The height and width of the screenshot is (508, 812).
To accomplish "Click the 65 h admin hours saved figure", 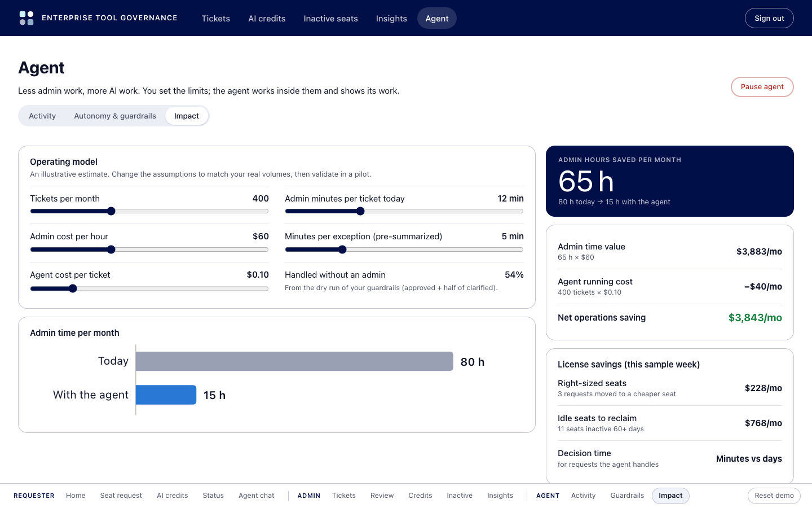I will pyautogui.click(x=586, y=181).
